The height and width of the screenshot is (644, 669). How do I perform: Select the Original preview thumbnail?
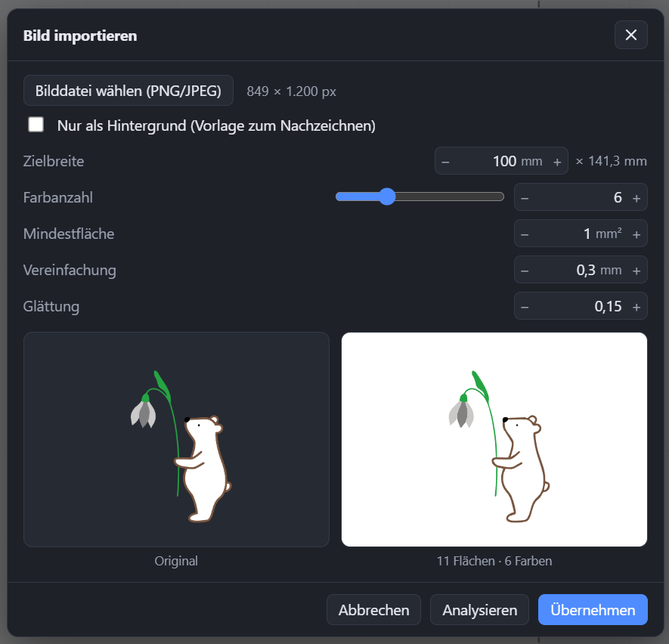176,439
